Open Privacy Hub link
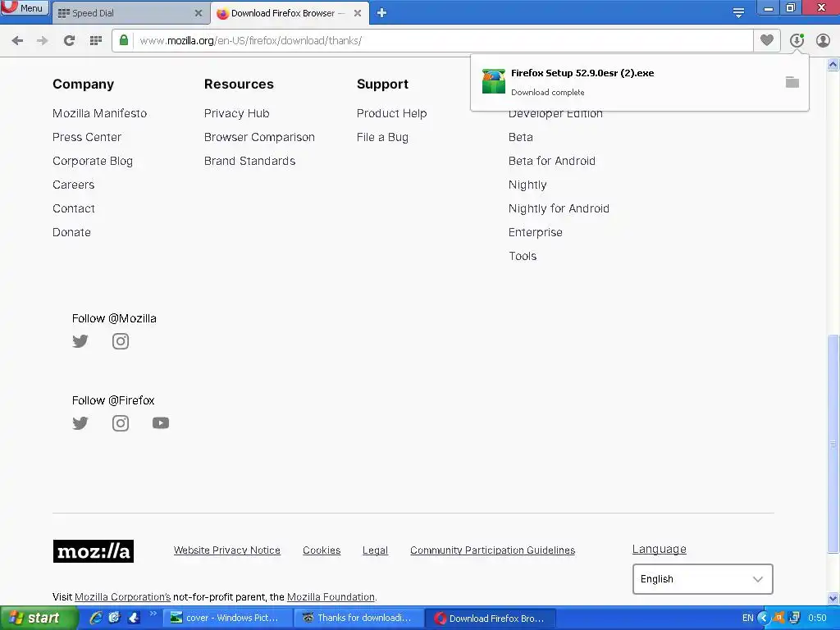This screenshot has height=630, width=840. [x=237, y=113]
